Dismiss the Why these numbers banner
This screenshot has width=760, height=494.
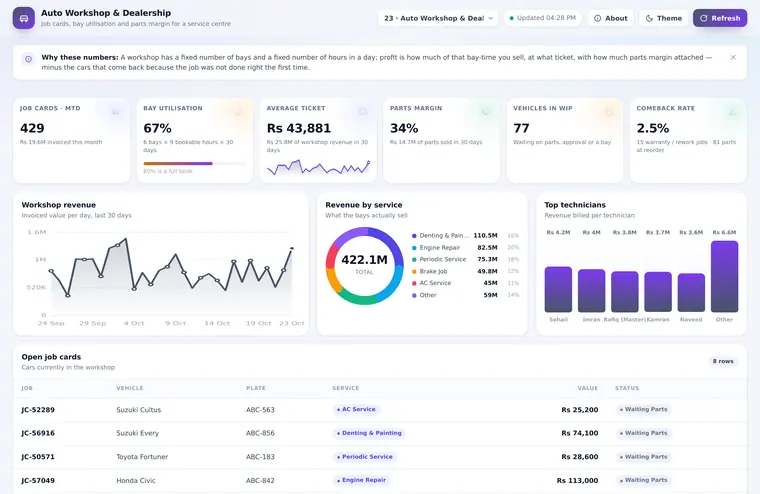coord(733,57)
